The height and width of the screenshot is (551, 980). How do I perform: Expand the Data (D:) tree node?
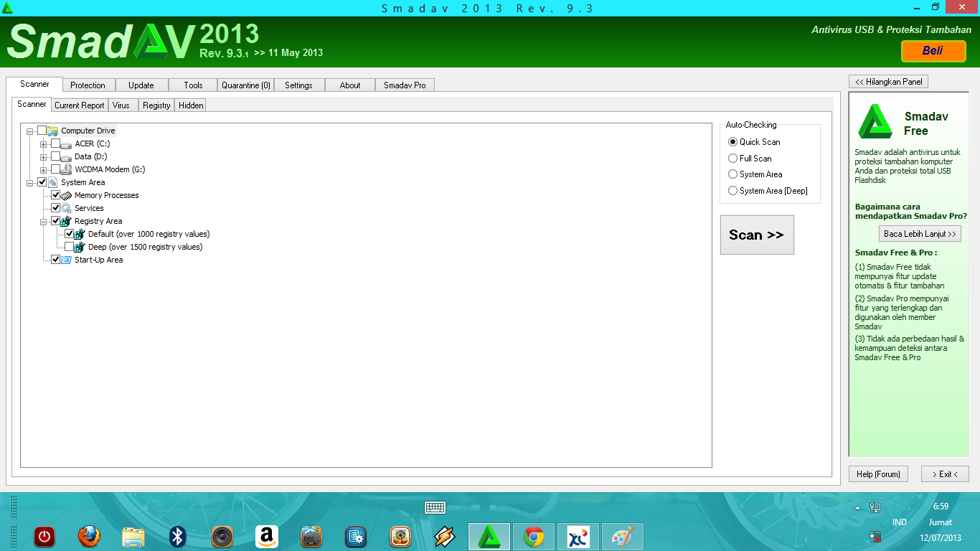tap(43, 156)
